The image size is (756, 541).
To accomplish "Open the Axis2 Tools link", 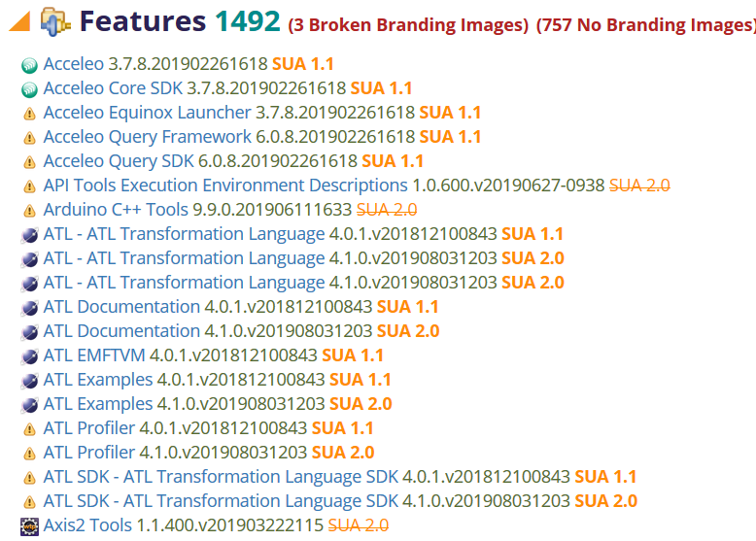I will coord(87,525).
